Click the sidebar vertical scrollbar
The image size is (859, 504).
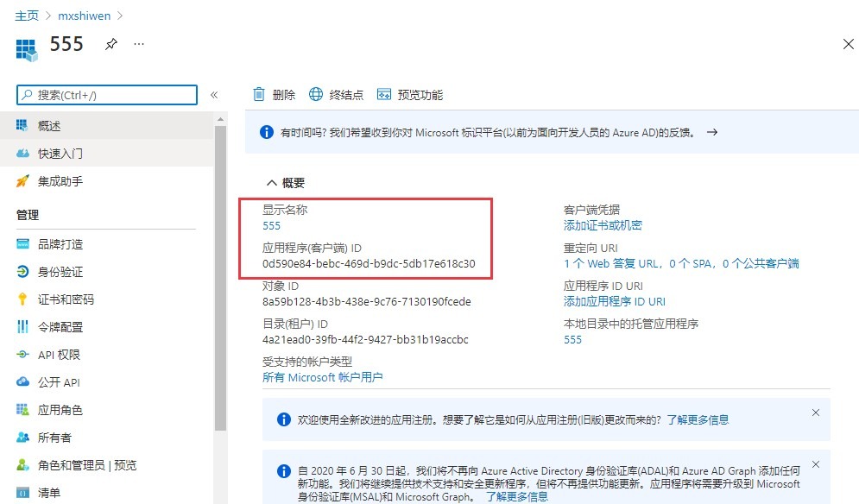[x=220, y=278]
